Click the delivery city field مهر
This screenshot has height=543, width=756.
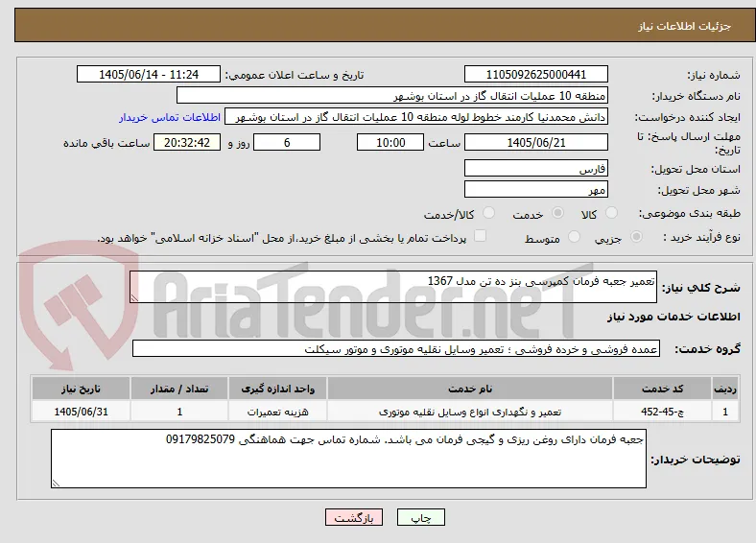[x=535, y=190]
